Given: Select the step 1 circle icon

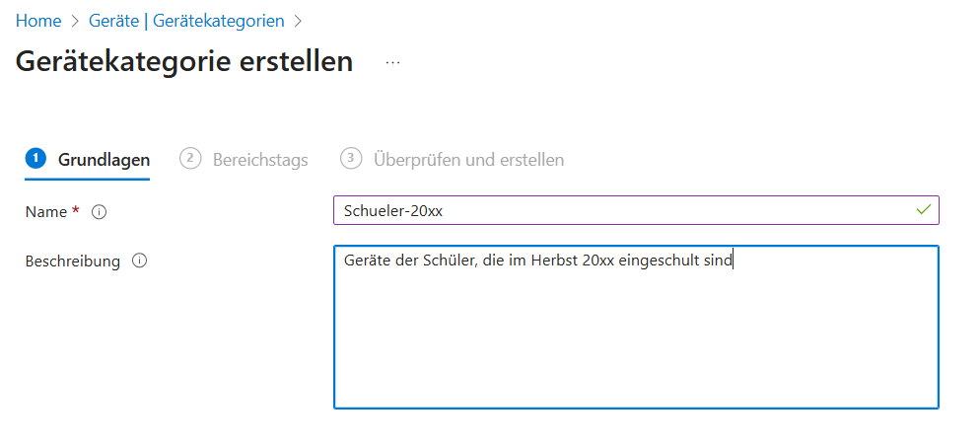Looking at the screenshot, I should click(35, 159).
